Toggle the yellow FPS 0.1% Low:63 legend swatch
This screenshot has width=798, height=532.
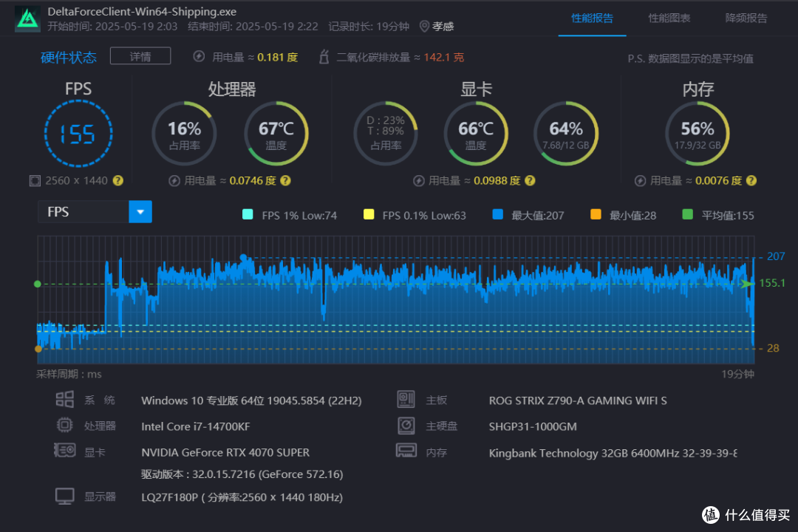[x=369, y=214]
